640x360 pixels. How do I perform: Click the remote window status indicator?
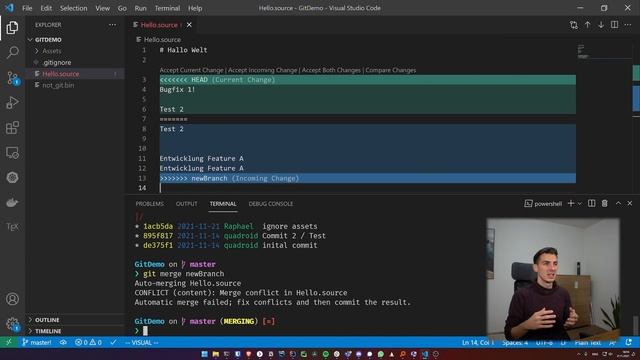[x=9, y=342]
